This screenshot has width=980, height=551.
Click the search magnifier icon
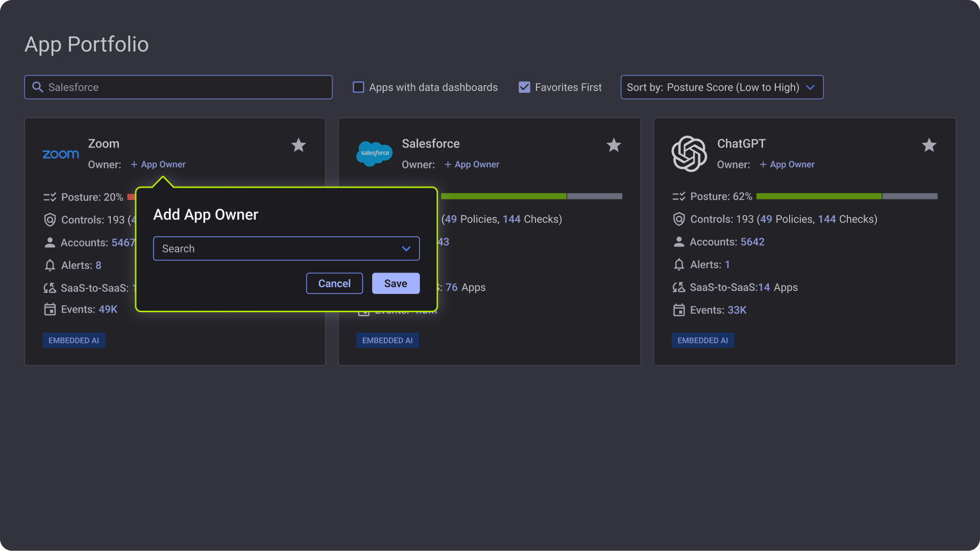click(37, 87)
